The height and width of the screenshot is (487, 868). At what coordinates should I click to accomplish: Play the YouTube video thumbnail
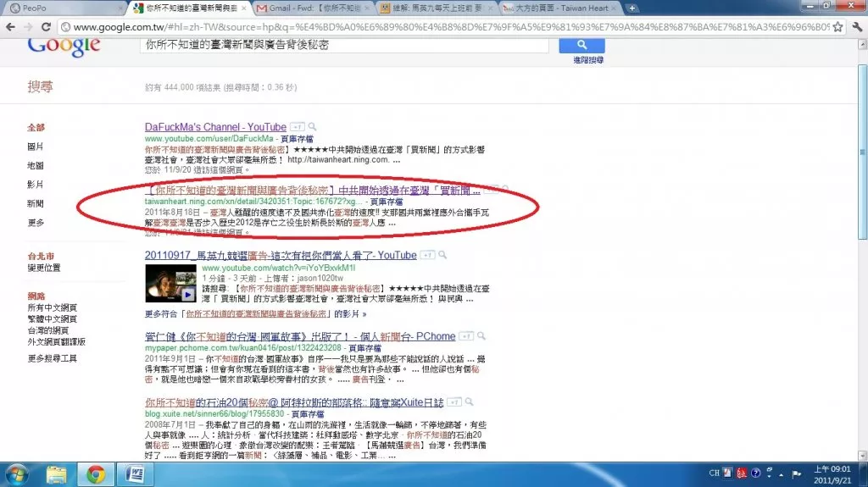coord(170,284)
